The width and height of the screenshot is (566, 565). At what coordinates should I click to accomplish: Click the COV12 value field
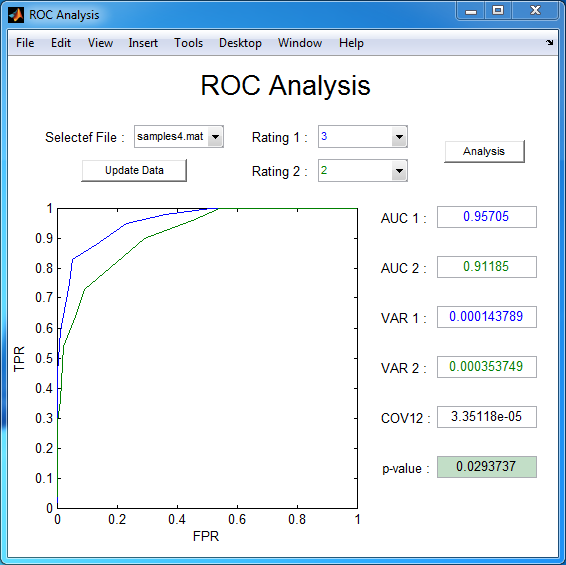coord(487,417)
